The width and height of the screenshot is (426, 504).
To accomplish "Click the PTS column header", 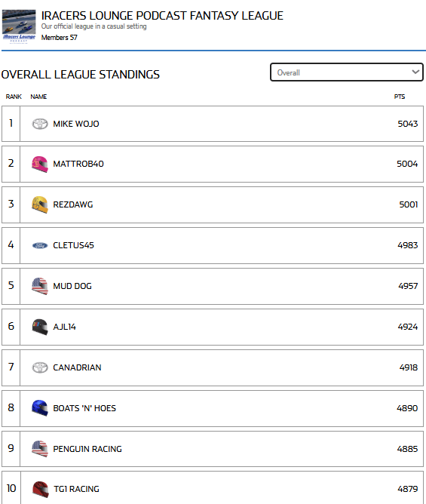I will coord(400,97).
